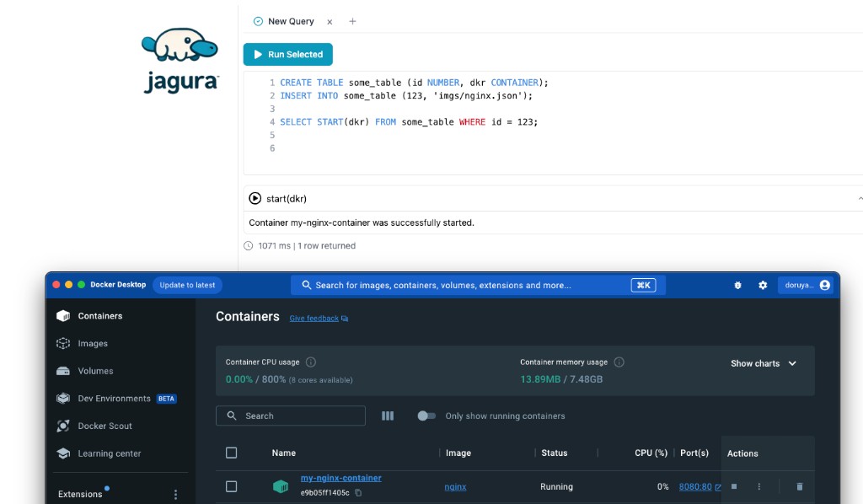Open Containers in Docker sidebar
Screen dimensions: 863x504
(x=100, y=316)
